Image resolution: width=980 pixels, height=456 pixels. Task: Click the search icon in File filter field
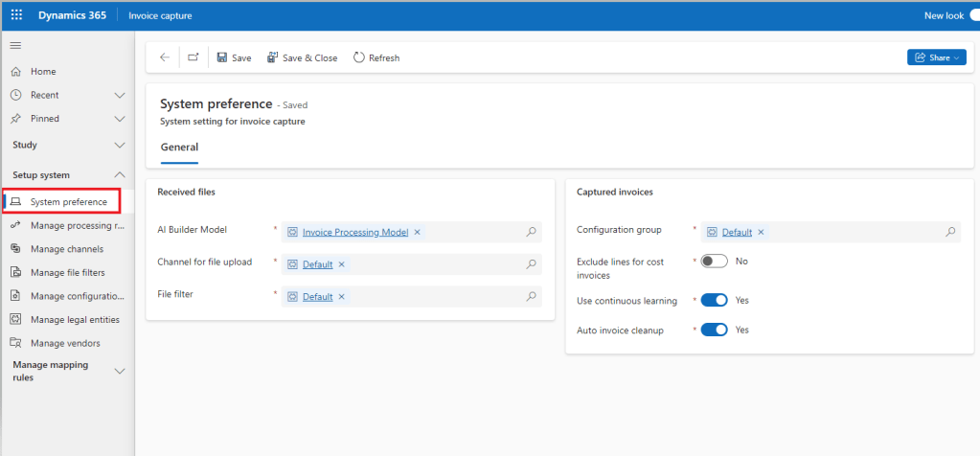point(531,297)
